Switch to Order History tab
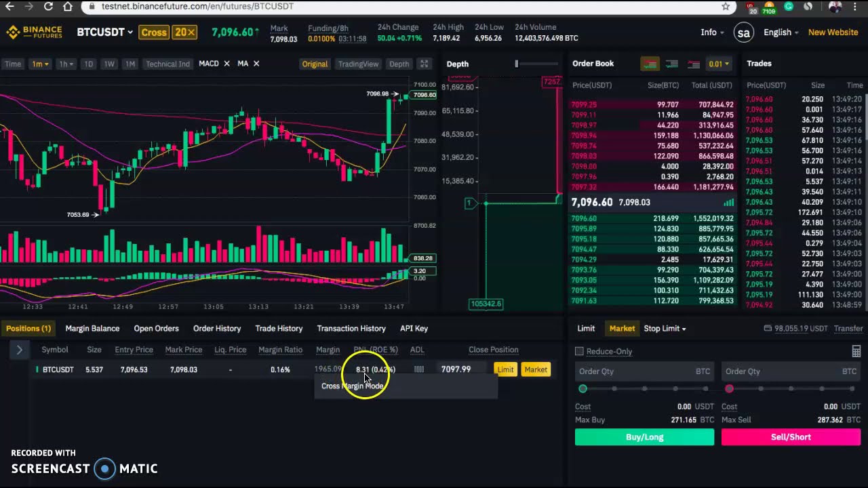This screenshot has height=488, width=868. coord(217,328)
